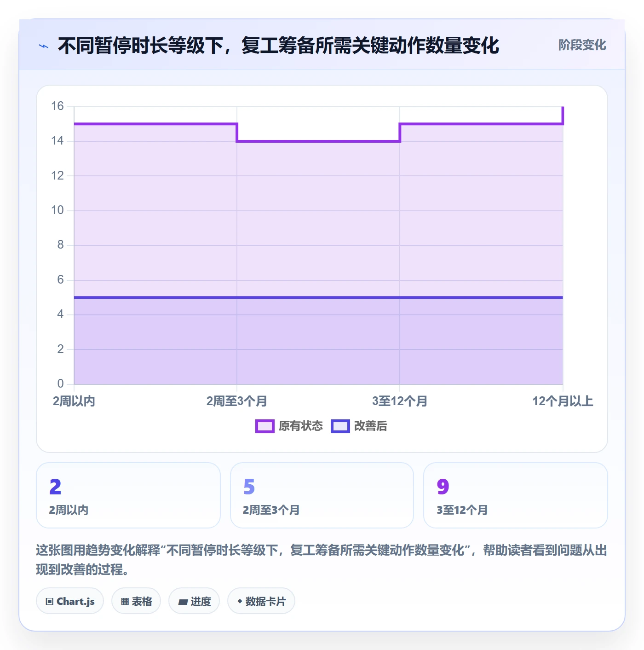
Task: Select the Chart.js tag chip
Action: (x=70, y=601)
